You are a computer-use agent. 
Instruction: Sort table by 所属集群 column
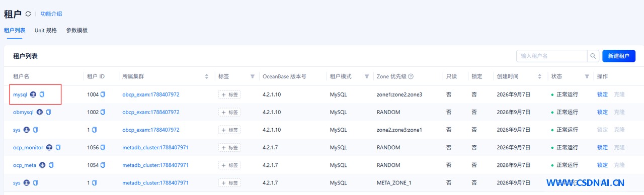coord(207,76)
